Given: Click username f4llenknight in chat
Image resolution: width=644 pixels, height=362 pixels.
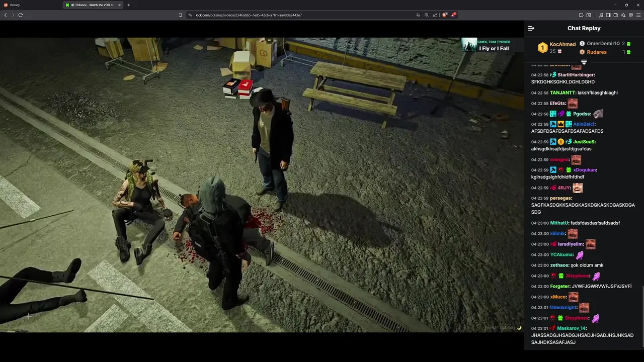Looking at the screenshot, I should (563, 308).
